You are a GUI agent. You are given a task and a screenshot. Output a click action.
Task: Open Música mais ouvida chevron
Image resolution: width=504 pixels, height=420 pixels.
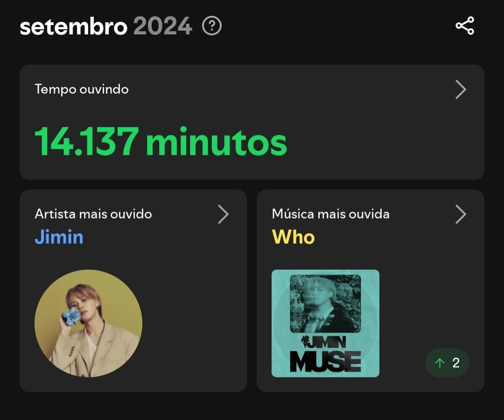click(461, 214)
